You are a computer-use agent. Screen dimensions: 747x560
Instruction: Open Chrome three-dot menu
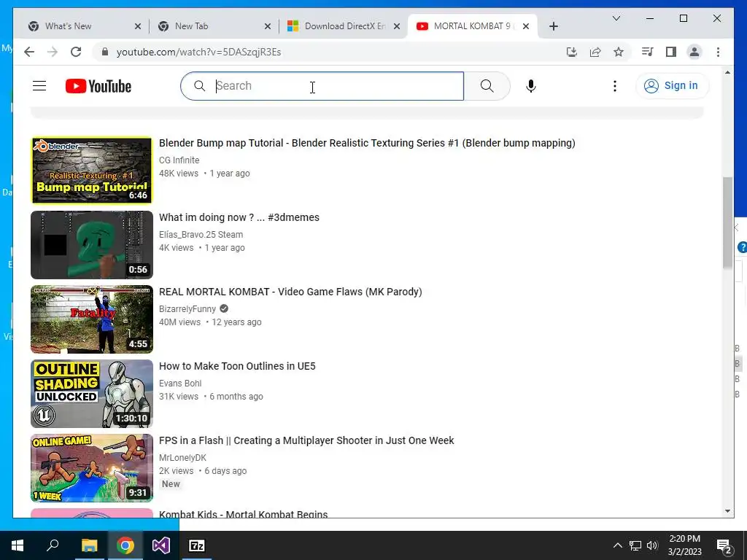pyautogui.click(x=718, y=52)
